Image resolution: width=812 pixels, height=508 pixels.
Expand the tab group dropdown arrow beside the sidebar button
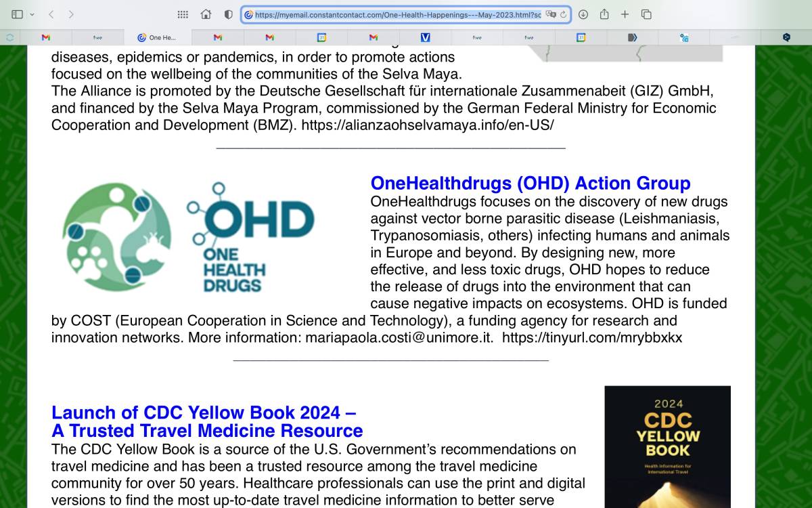tap(32, 14)
